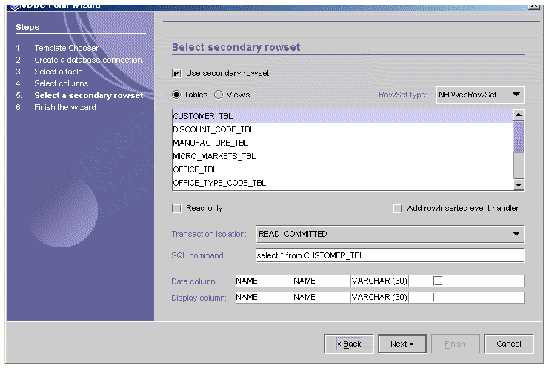Click step 3 Select a table
Viewport: 549px width, 368px height.
pyautogui.click(x=58, y=71)
